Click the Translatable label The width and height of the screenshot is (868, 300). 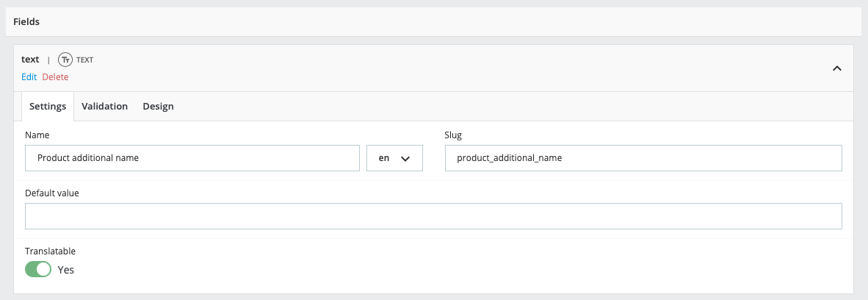51,251
